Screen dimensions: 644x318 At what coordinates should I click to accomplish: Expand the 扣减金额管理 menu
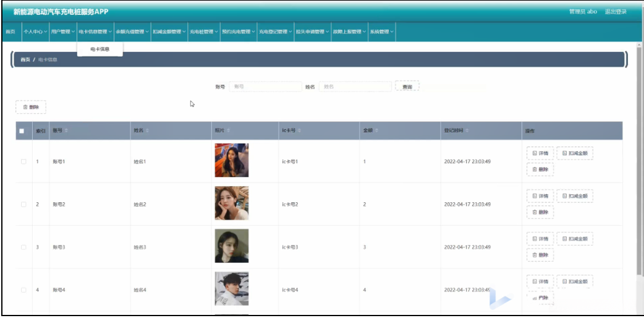tap(169, 32)
